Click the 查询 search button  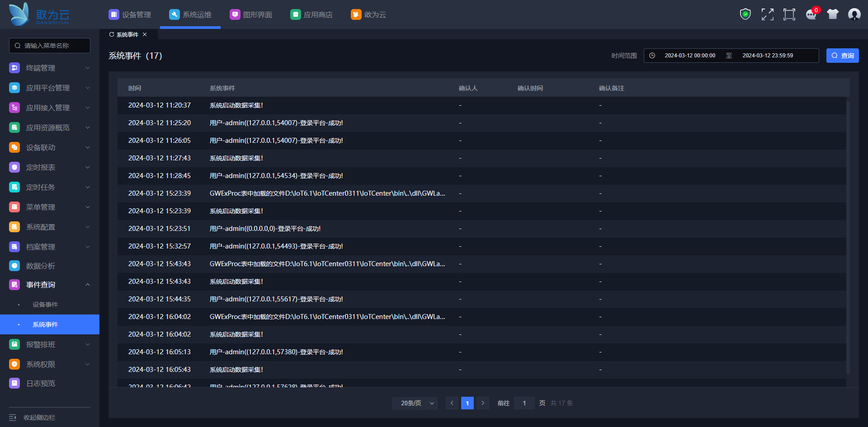point(842,56)
